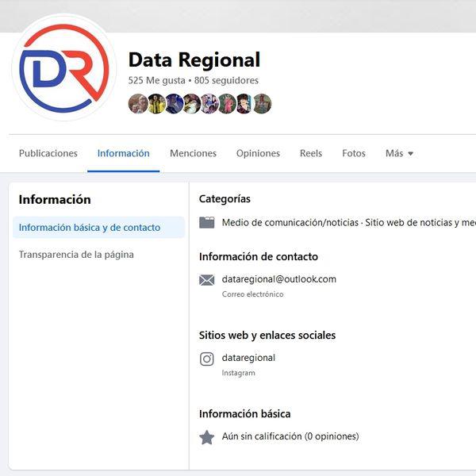The width and height of the screenshot is (476, 476).
Task: Switch to the Menciones tab
Action: tap(193, 154)
